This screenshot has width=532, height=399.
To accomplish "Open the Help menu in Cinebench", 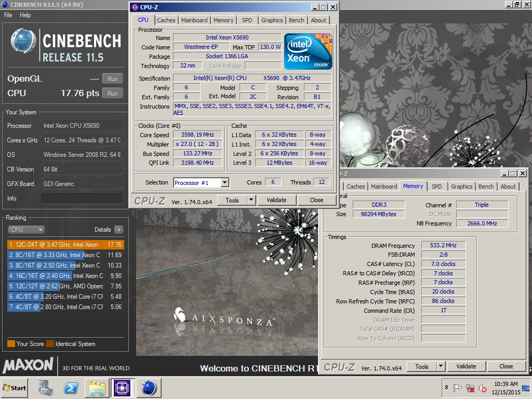I will 25,15.
